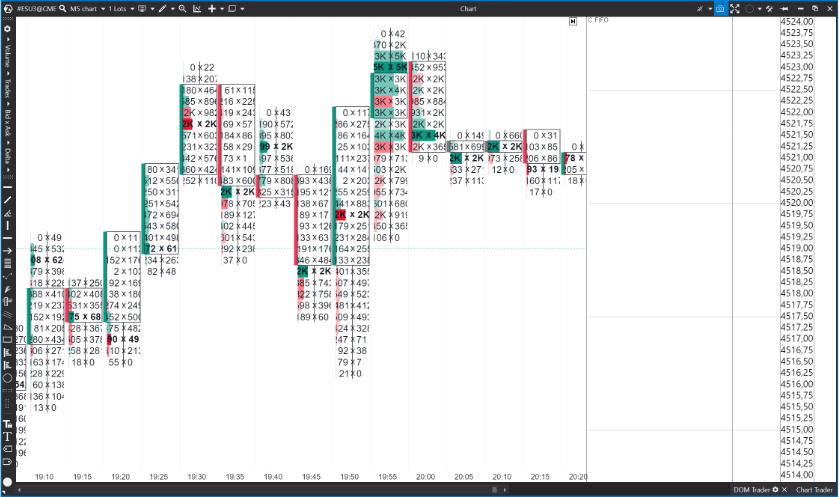Click the 20:15 time axis label
839x497 pixels.
tap(540, 477)
